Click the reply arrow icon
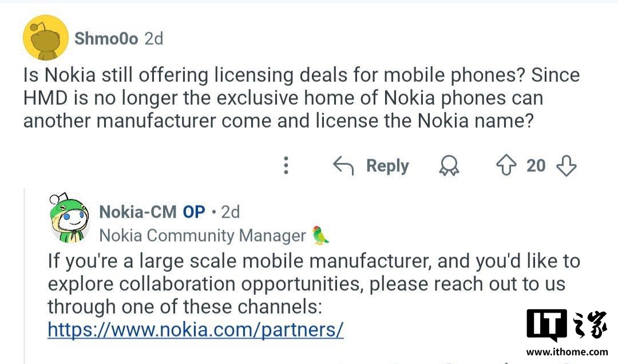 [343, 166]
